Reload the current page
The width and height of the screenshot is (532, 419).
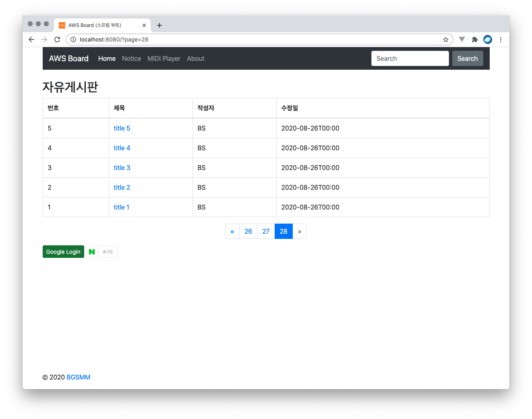coord(57,39)
